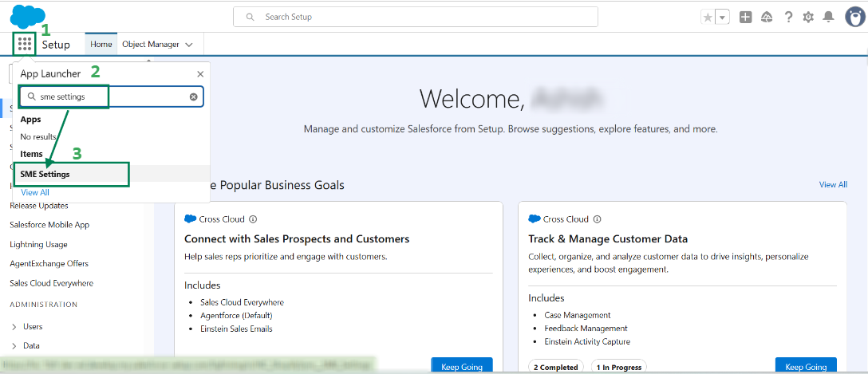Click View All in App Launcher
Screen dimensions: 868x374
35,192
